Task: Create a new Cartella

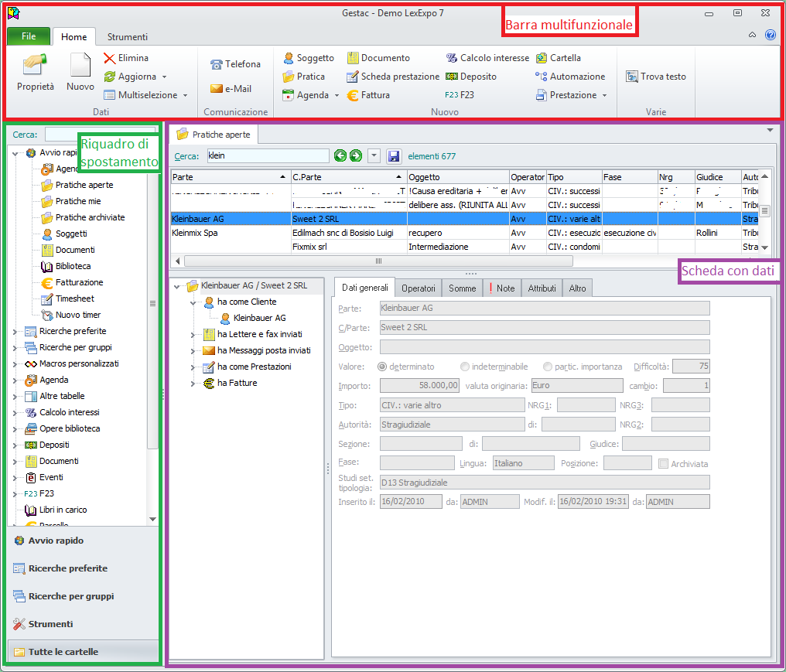Action: click(559, 58)
